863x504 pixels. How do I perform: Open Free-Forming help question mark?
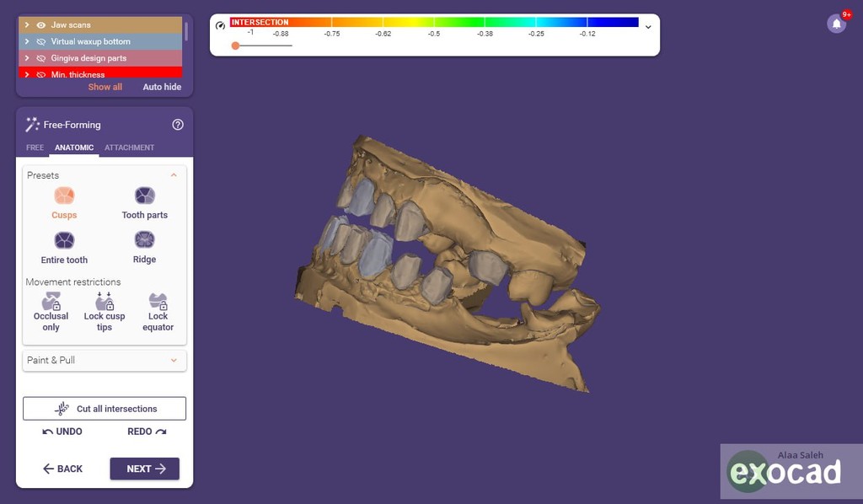click(x=177, y=125)
